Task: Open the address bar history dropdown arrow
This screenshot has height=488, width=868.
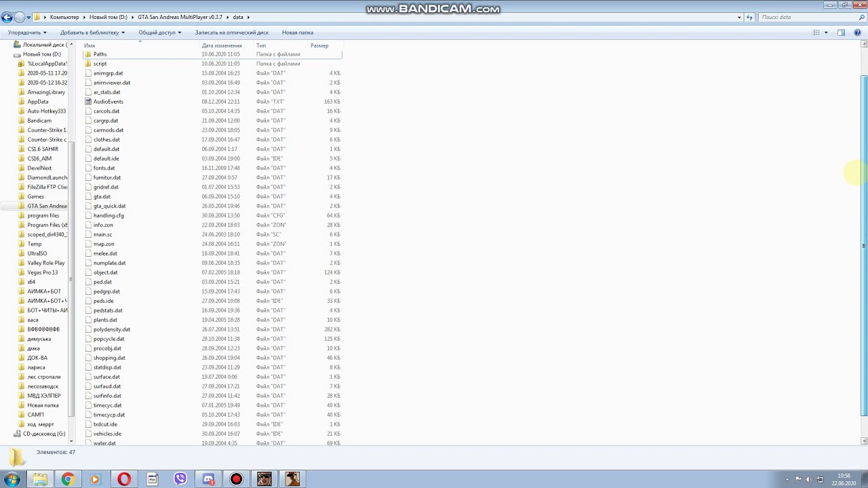Action: coord(739,17)
